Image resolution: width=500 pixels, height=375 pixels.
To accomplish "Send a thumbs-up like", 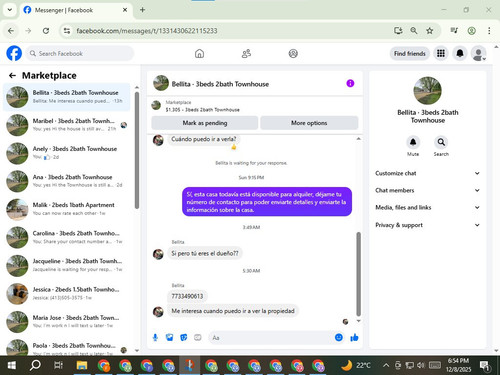I will click(354, 338).
